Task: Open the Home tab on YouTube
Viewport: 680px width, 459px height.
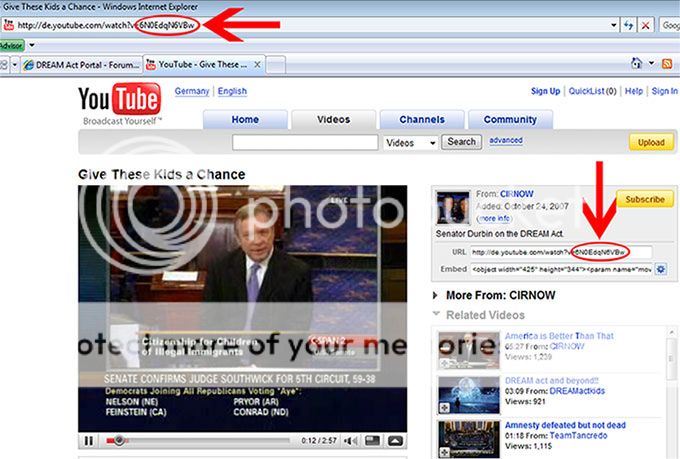Action: (245, 120)
